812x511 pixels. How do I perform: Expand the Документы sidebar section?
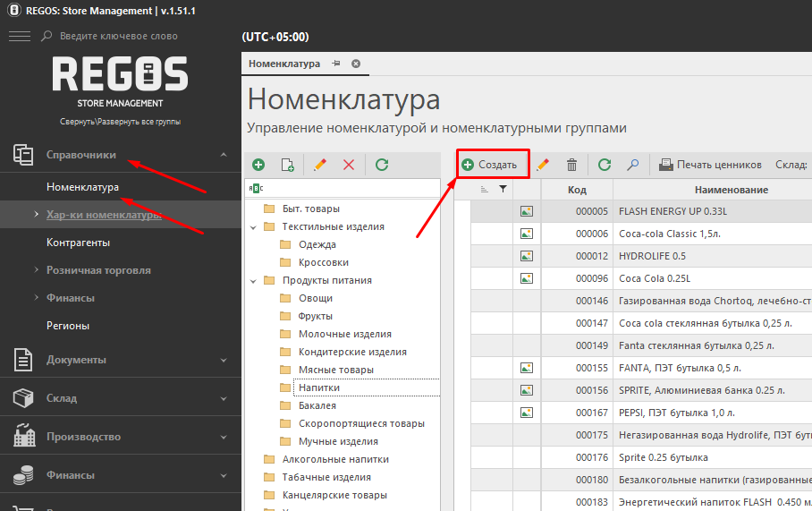[x=223, y=360]
